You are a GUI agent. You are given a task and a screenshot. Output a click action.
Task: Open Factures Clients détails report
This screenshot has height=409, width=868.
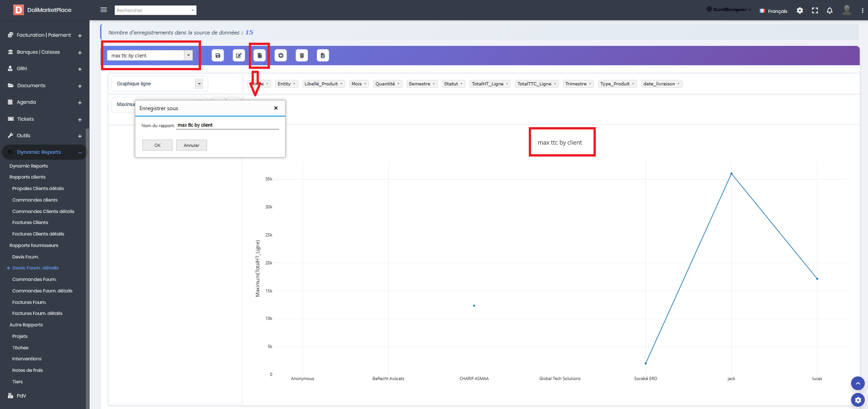(x=38, y=234)
